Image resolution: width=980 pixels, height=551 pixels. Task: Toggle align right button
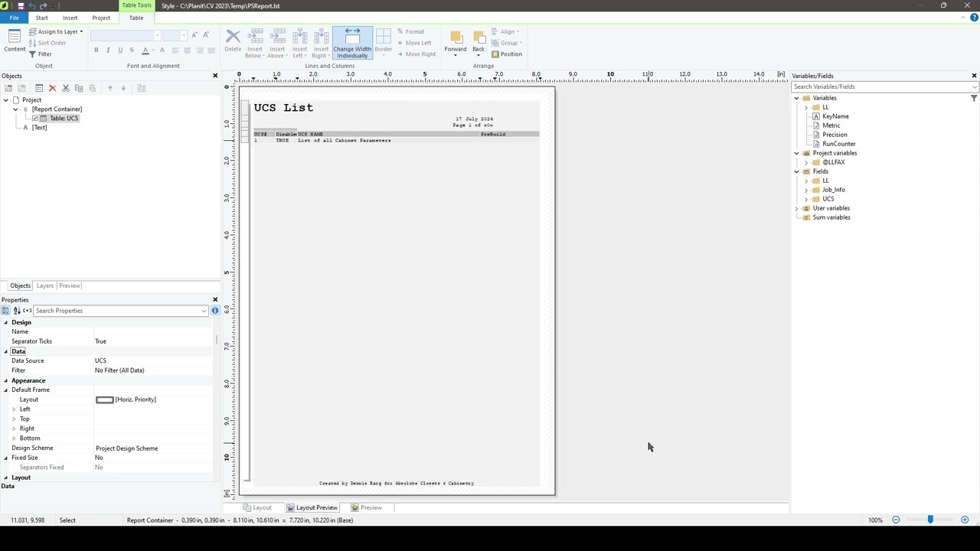pyautogui.click(x=199, y=51)
